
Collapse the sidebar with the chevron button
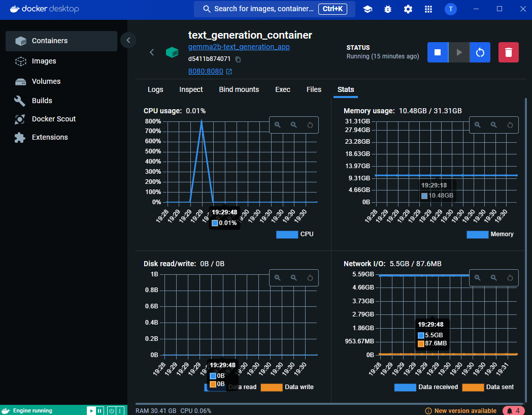(128, 40)
